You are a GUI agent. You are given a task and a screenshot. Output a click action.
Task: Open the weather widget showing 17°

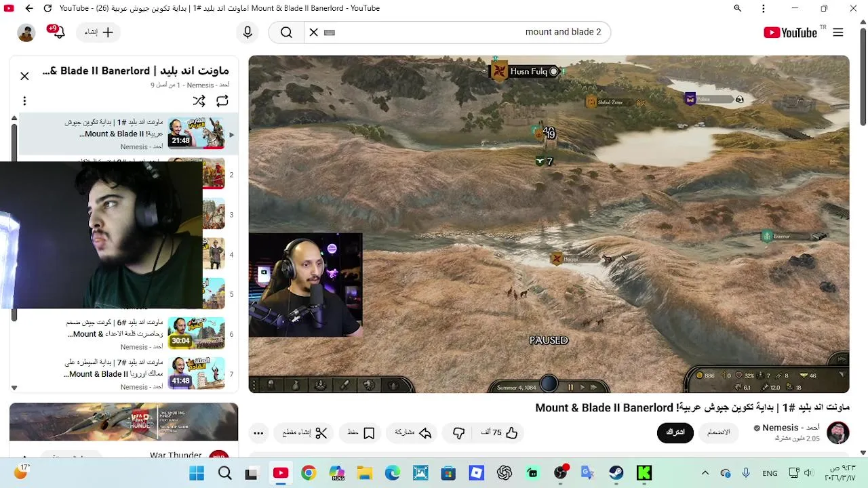[x=22, y=472]
